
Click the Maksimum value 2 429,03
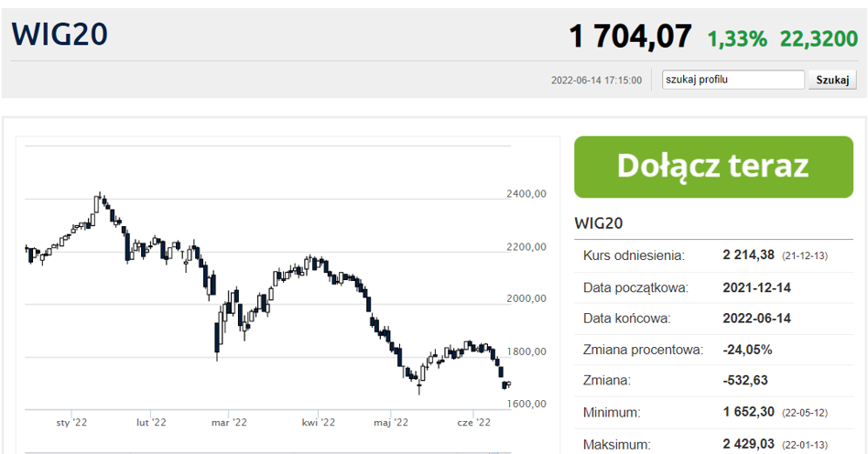[748, 444]
